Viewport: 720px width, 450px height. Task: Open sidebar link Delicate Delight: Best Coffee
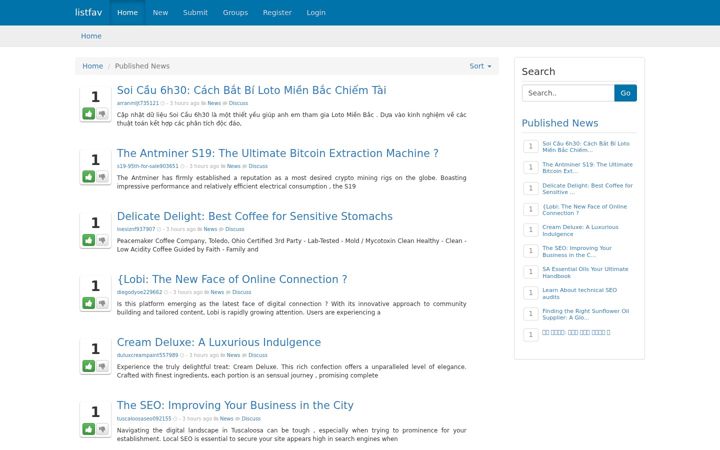point(587,189)
